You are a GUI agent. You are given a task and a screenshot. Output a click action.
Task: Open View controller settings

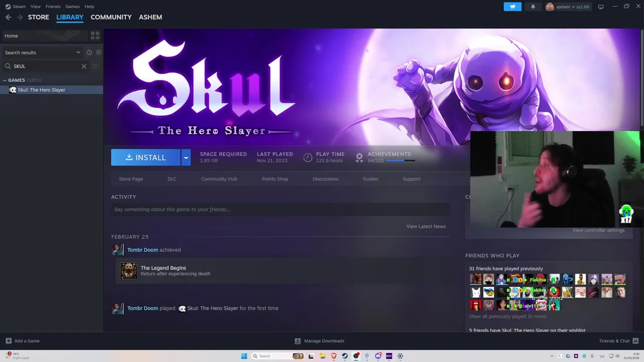598,230
